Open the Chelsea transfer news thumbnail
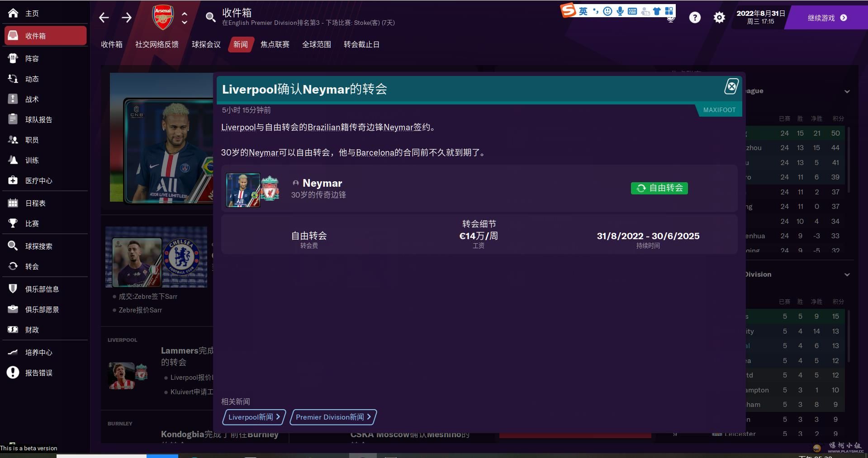 click(x=156, y=257)
